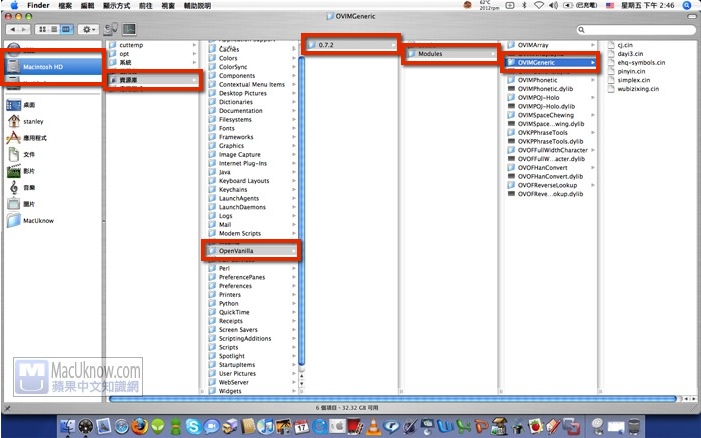Expand the opt folder arrow
This screenshot has width=701, height=438.
[x=194, y=54]
